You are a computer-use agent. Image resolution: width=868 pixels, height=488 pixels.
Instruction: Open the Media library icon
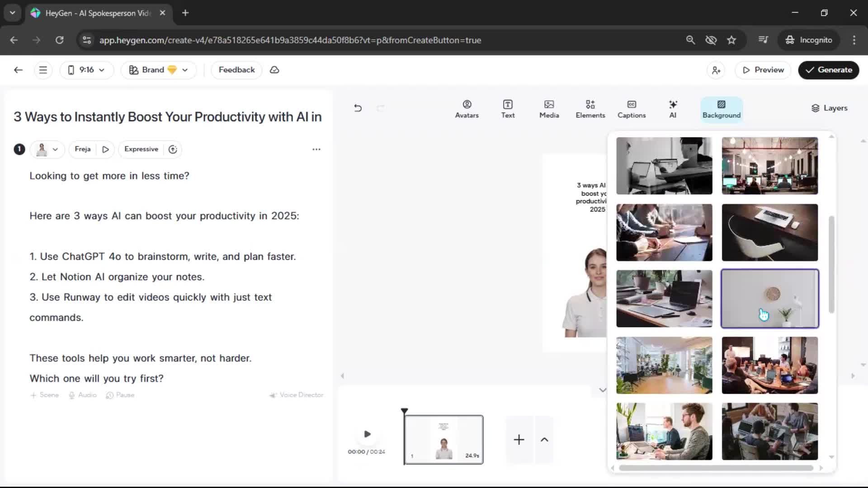pos(549,109)
